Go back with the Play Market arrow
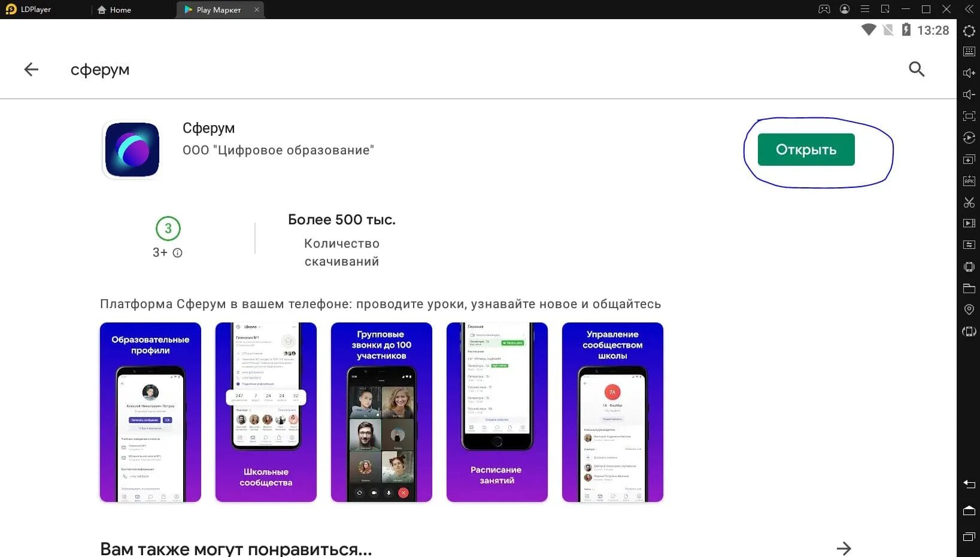The height and width of the screenshot is (557, 980). click(x=31, y=69)
